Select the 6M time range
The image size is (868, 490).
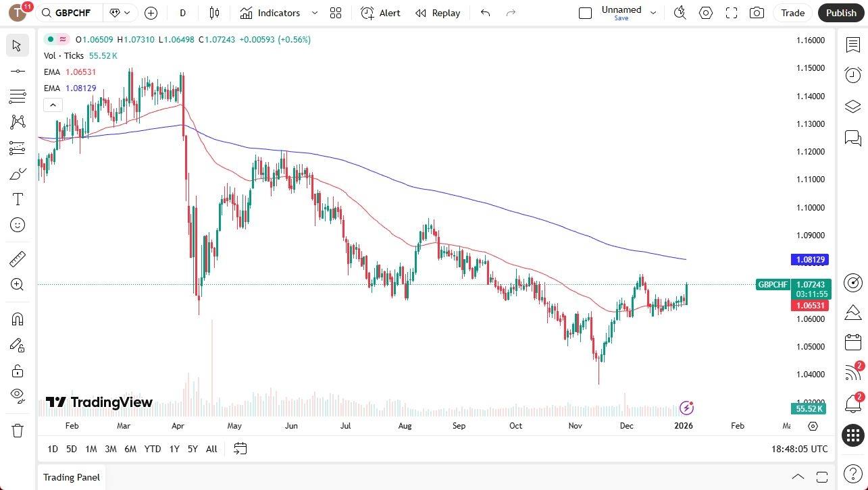click(130, 449)
